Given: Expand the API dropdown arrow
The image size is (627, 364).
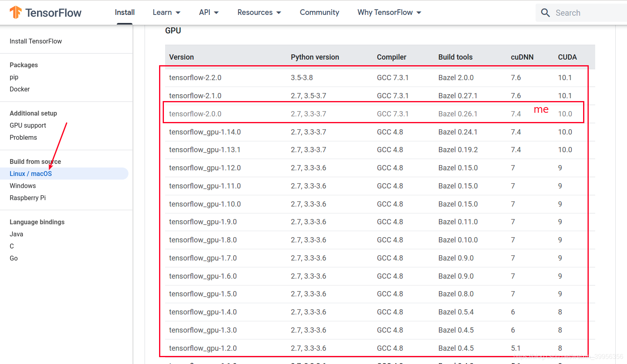Looking at the screenshot, I should (216, 12).
